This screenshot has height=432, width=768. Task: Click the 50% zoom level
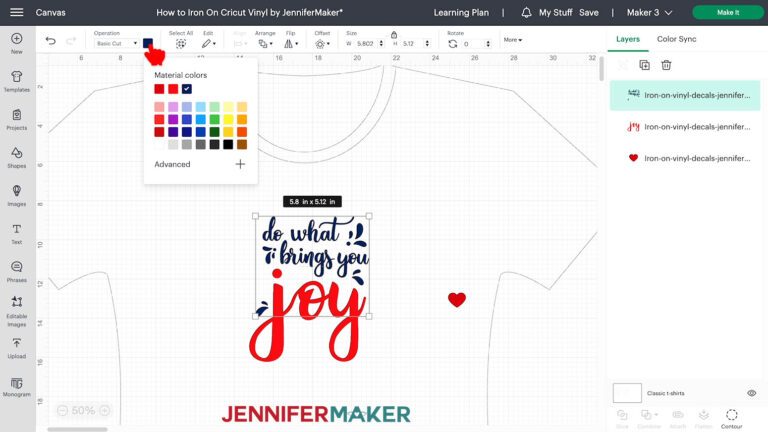point(83,410)
